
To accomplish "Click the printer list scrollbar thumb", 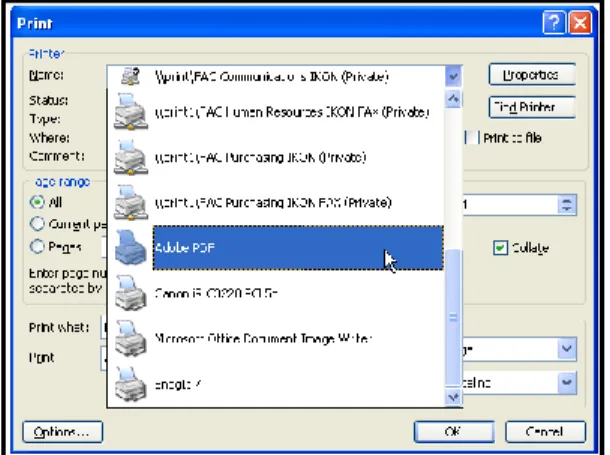I will click(x=453, y=317).
